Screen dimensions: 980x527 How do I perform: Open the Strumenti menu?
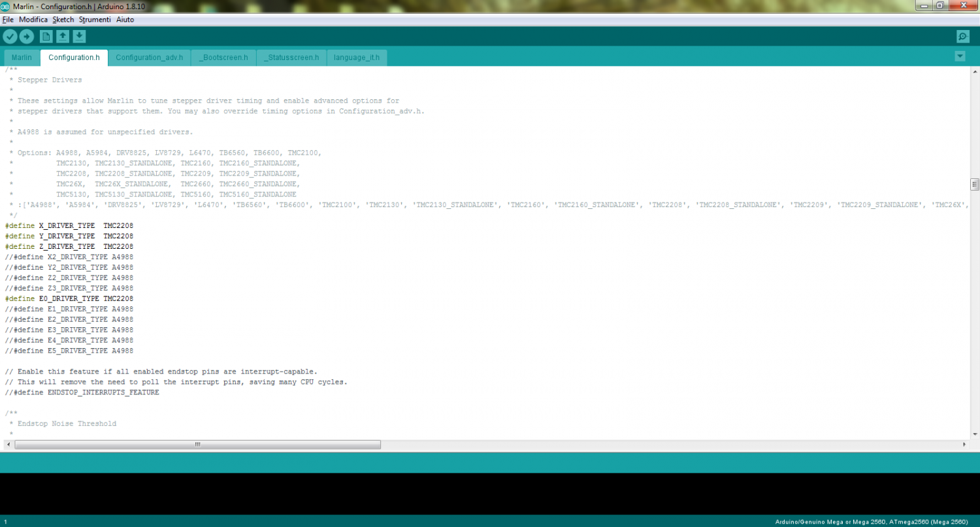[x=95, y=20]
